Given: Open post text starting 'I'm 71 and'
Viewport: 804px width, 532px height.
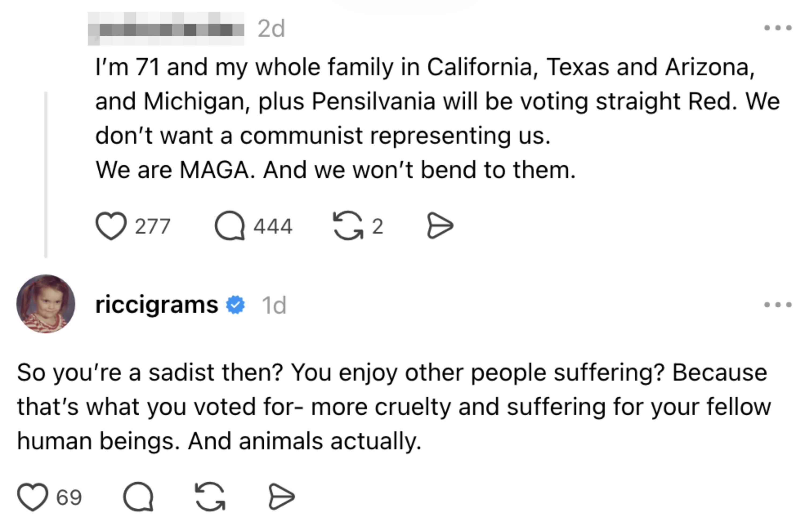Looking at the screenshot, I should coord(437,118).
